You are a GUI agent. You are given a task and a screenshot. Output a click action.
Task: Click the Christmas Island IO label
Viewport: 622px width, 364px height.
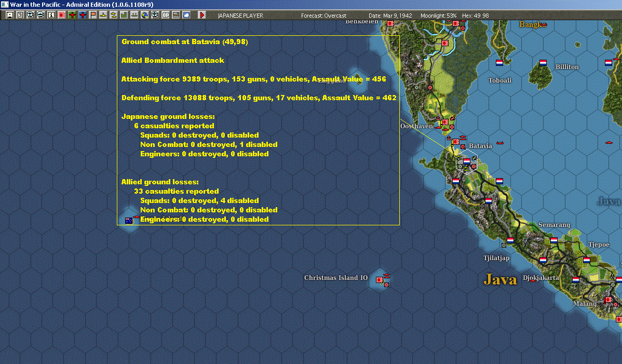(x=336, y=278)
